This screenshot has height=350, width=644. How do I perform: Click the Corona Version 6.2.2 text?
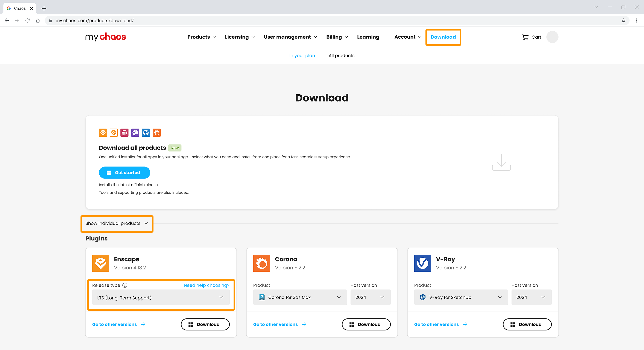tap(290, 268)
